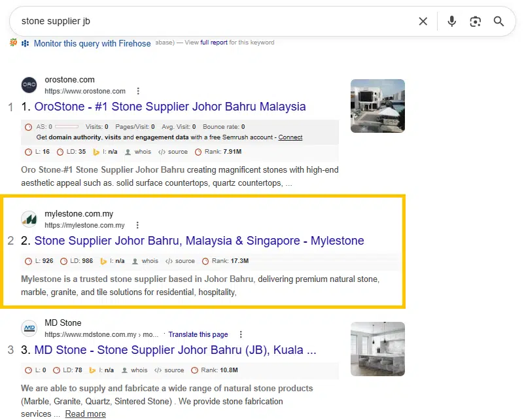Click the https://mylestone.com.my URL text

[84, 226]
